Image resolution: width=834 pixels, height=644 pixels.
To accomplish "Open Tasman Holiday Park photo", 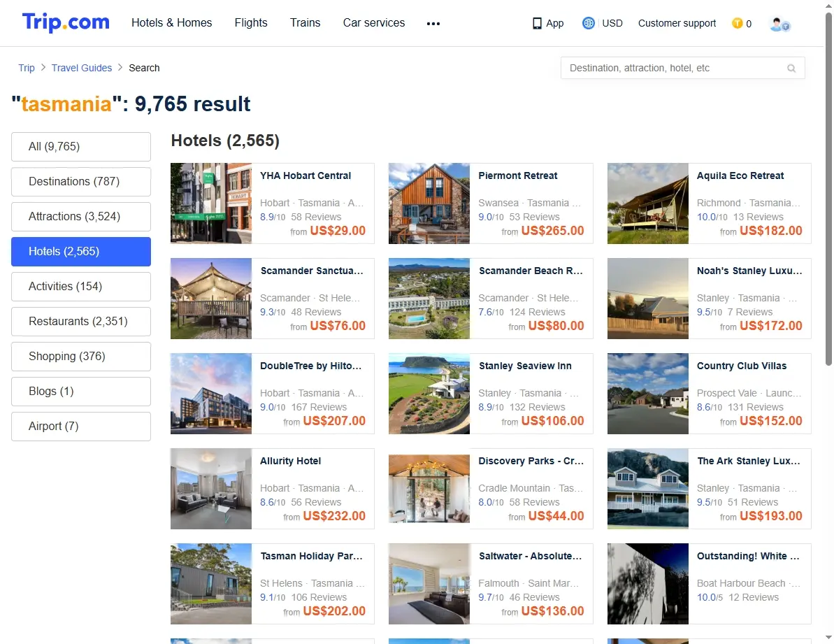I will pos(211,584).
